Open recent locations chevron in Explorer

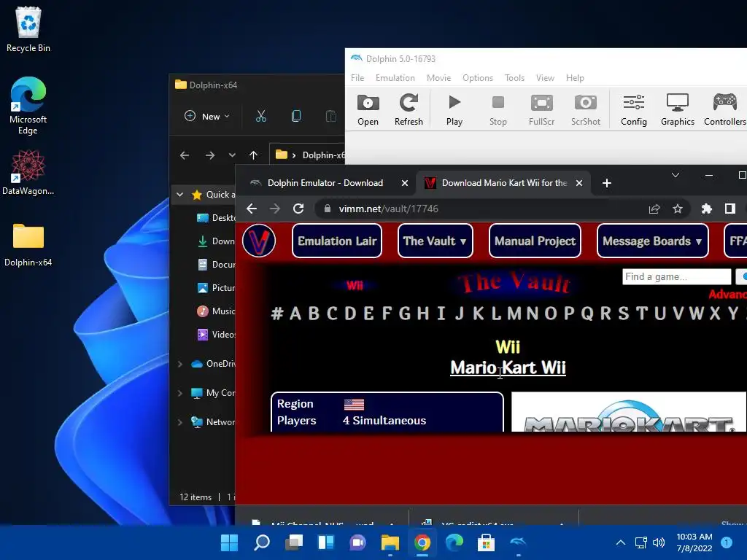(232, 155)
